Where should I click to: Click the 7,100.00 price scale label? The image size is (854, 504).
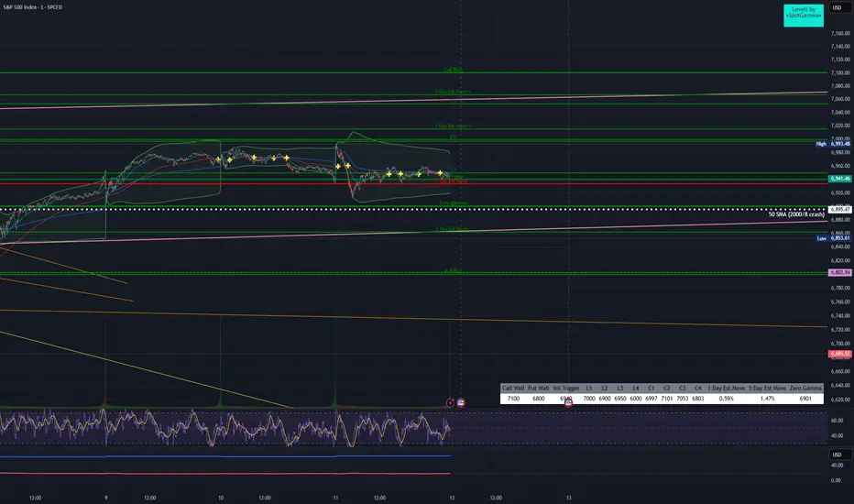[x=840, y=72]
